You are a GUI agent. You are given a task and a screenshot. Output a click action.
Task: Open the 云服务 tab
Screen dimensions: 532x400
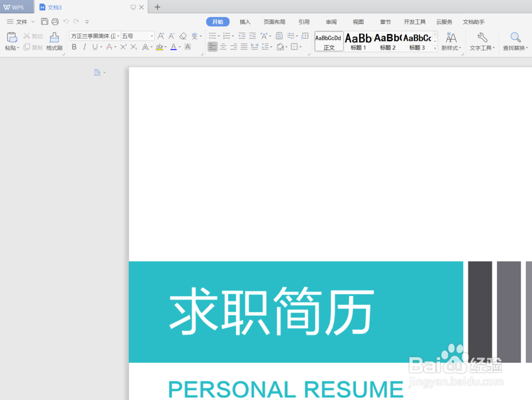444,22
